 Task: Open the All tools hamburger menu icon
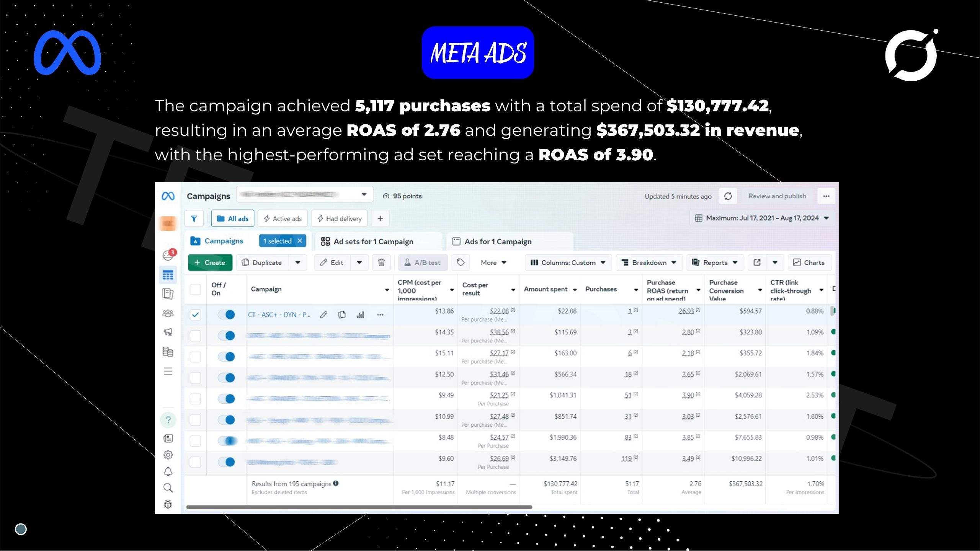coord(168,371)
